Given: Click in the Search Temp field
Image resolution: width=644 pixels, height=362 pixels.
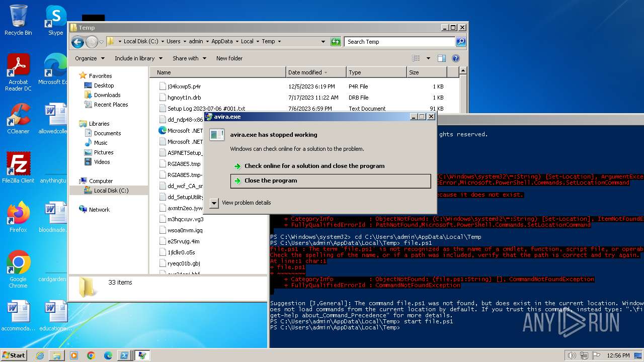Looking at the screenshot, I should click(x=399, y=42).
